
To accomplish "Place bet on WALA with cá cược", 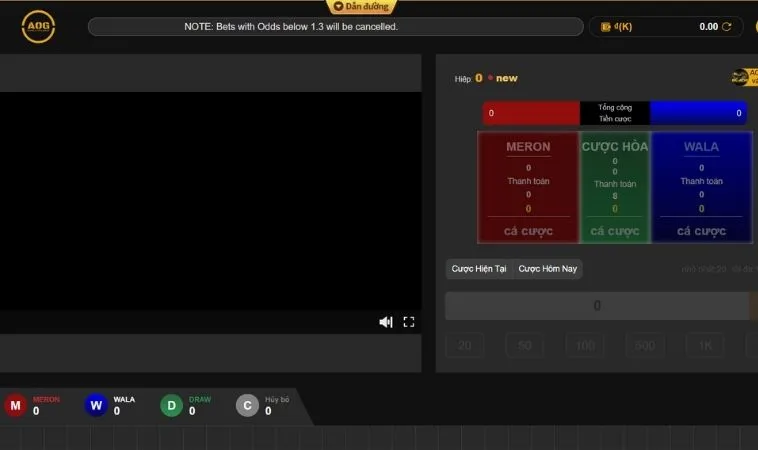I will [701, 231].
